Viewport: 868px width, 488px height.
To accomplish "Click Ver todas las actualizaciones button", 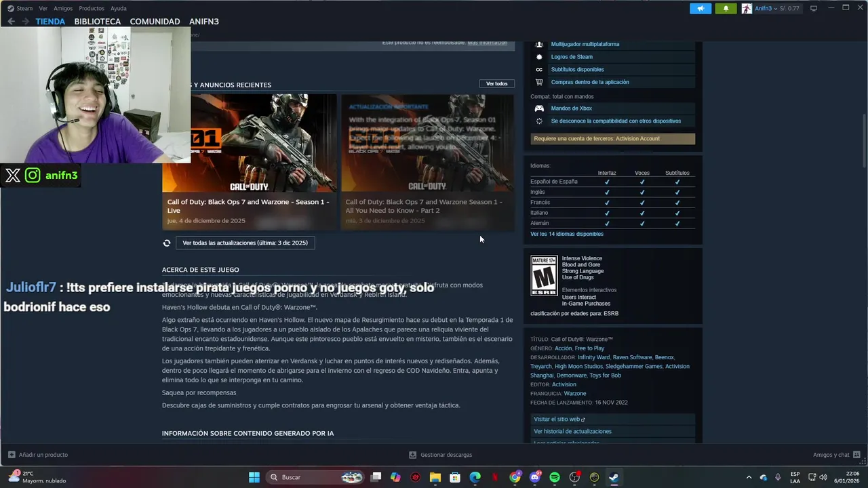I will pyautogui.click(x=245, y=243).
